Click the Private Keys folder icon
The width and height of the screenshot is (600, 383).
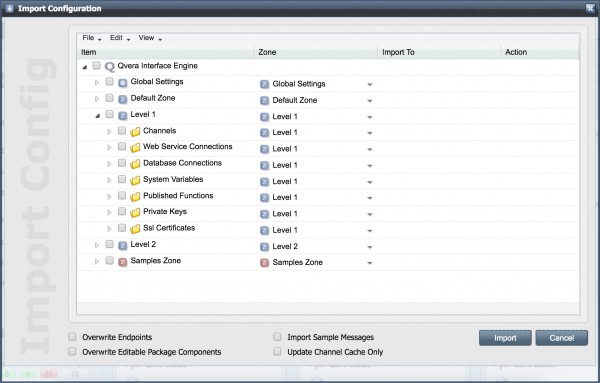click(x=135, y=213)
